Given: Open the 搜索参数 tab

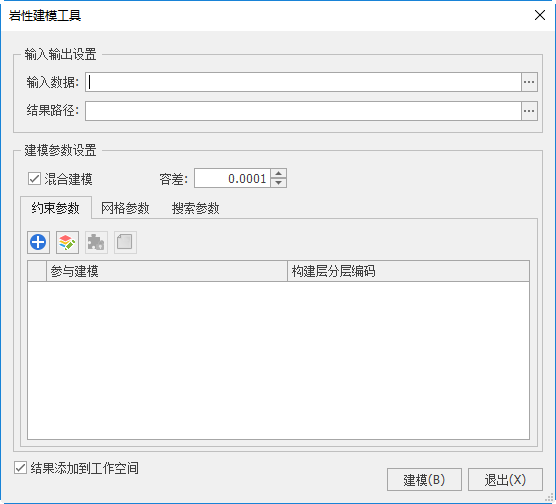Looking at the screenshot, I should tap(195, 208).
